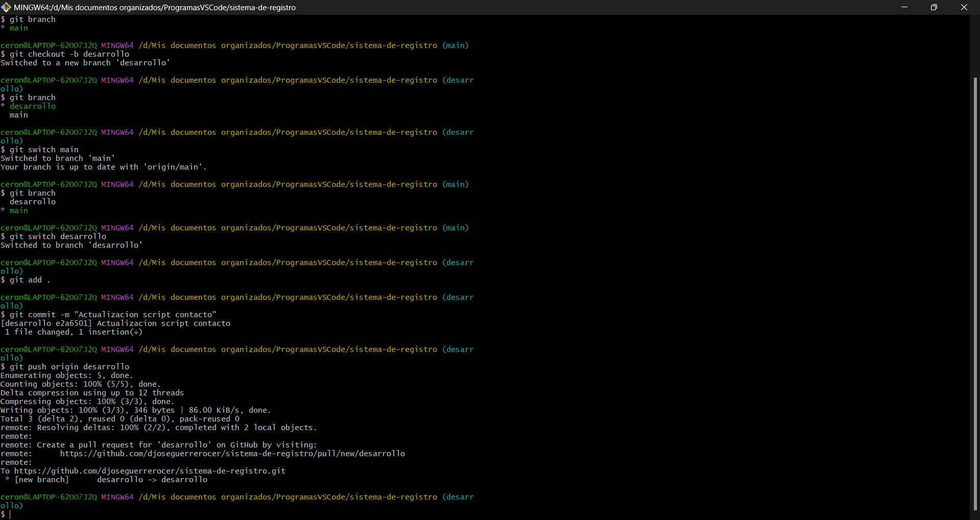Restore down the MINGW64 terminal window
The image size is (980, 520).
tap(934, 7)
